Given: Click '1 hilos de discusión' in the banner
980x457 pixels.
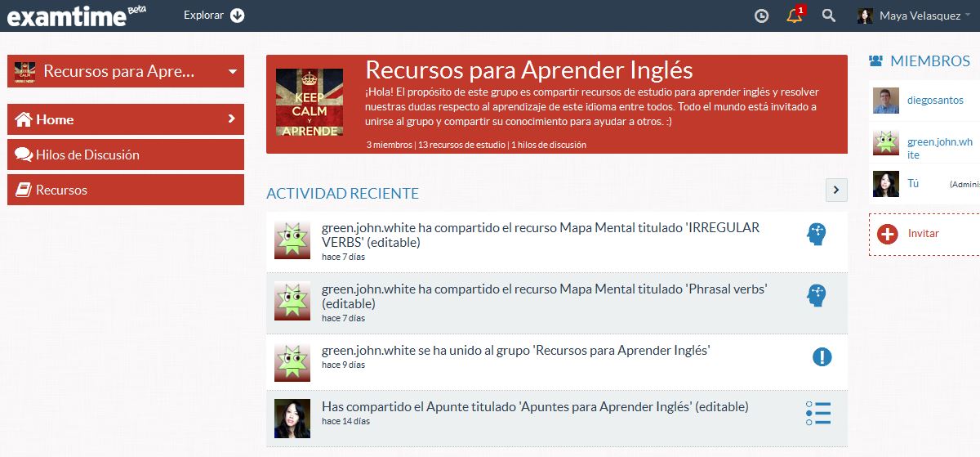Looking at the screenshot, I should pos(548,145).
